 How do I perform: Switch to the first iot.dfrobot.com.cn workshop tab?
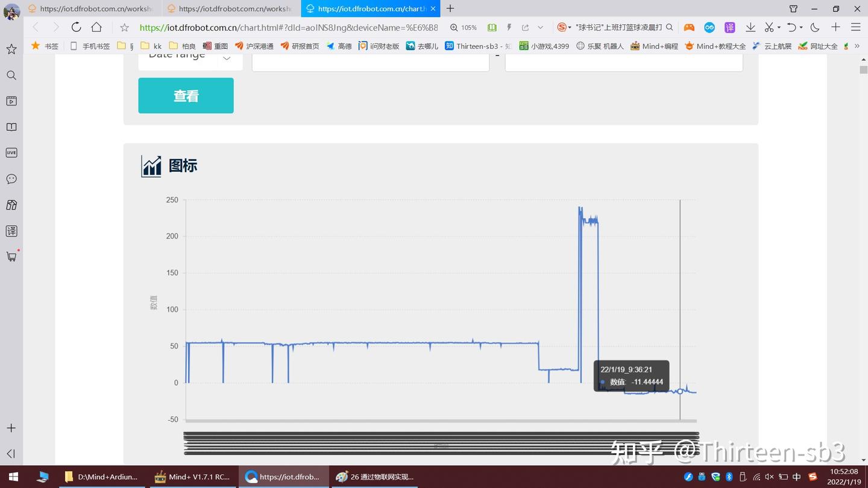[92, 9]
